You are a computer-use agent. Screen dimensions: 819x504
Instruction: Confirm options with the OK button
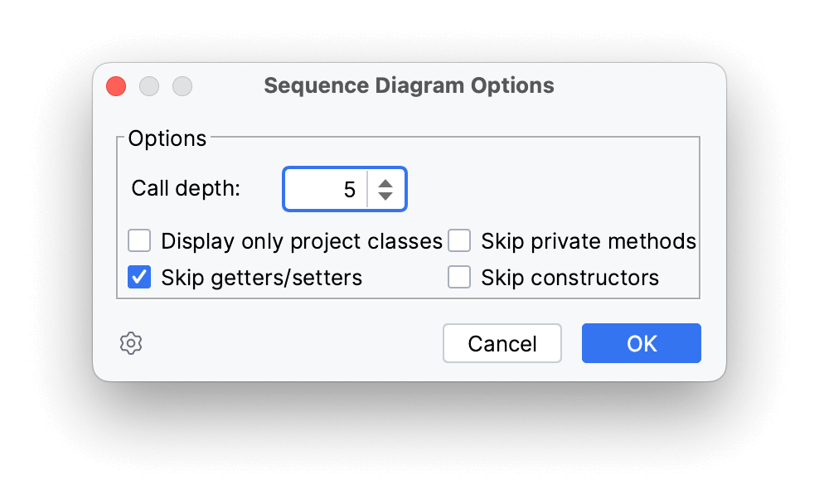tap(642, 343)
